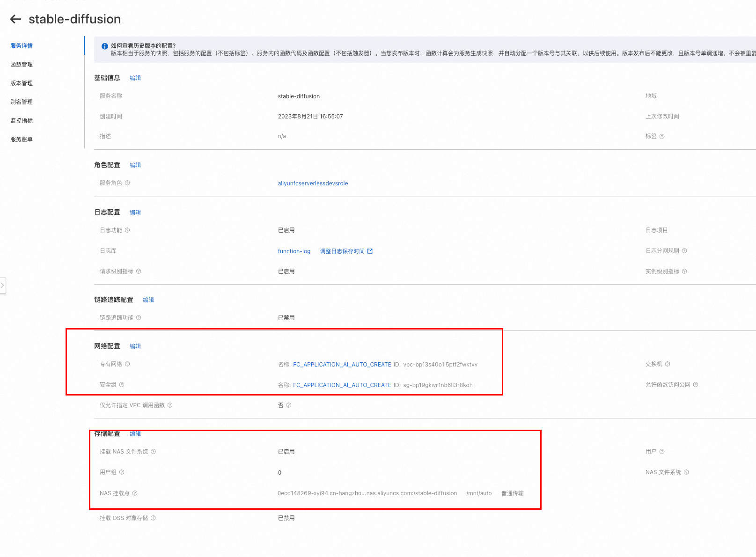Click the 已启用 status for 日志功能
The height and width of the screenshot is (557, 756).
(286, 230)
